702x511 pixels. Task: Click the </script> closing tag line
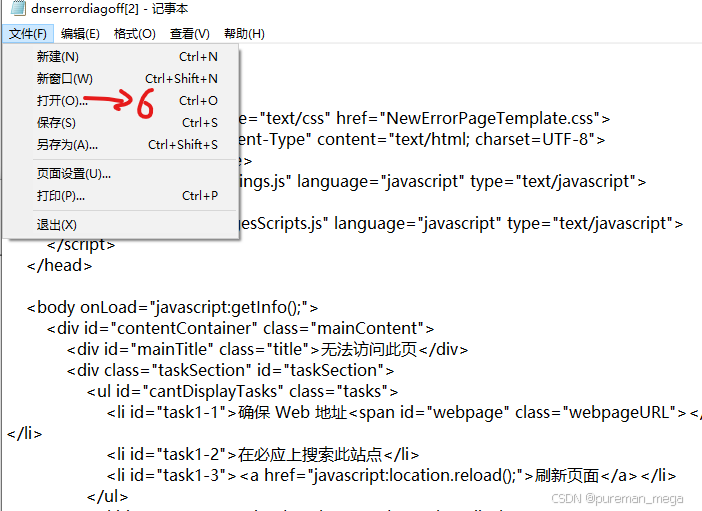pyautogui.click(x=81, y=245)
